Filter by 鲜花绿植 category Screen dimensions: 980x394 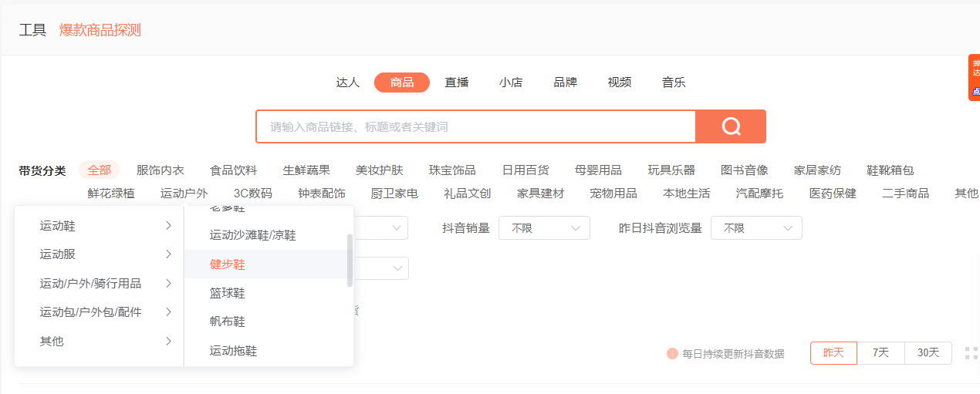[x=111, y=194]
